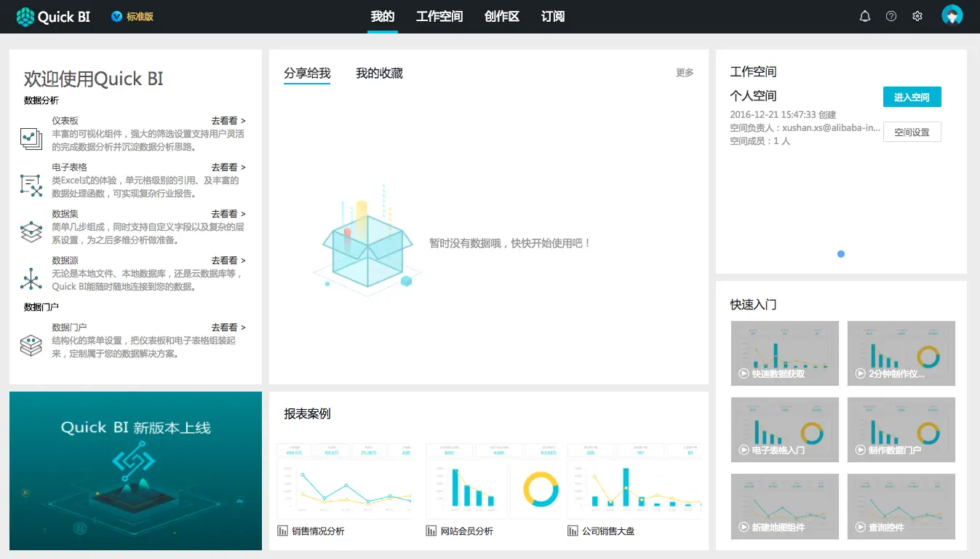Click the chart icon beside 公司销售大盘
980x559 pixels.
tap(573, 531)
